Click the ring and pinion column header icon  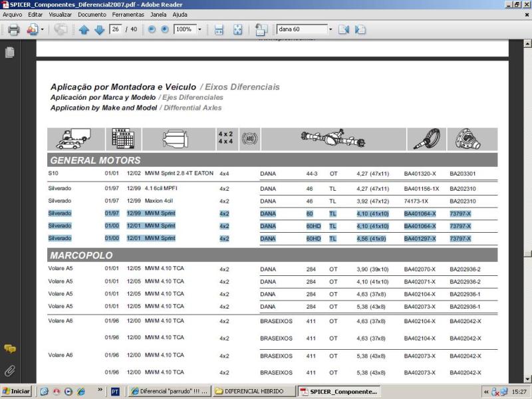click(427, 139)
